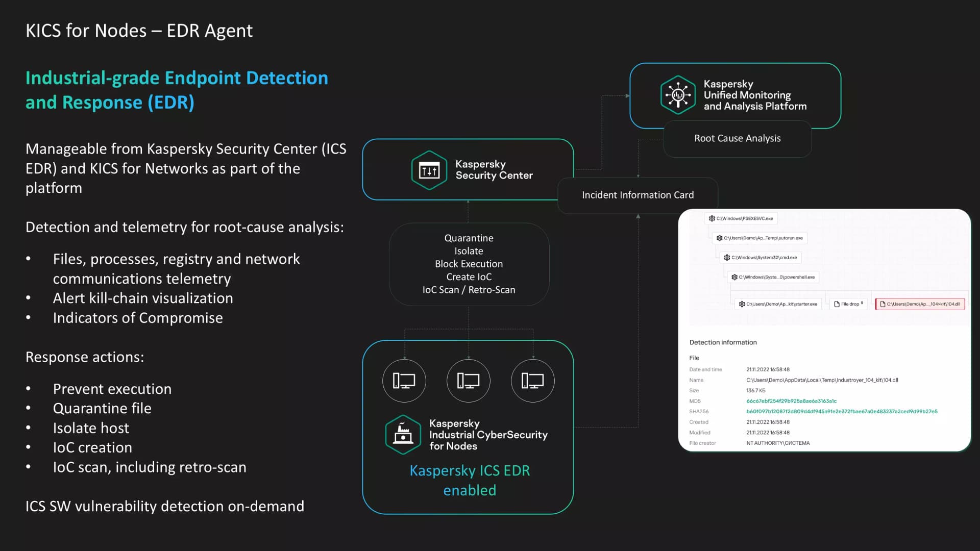Click 'Quarantine' in the response actions box

(x=469, y=238)
